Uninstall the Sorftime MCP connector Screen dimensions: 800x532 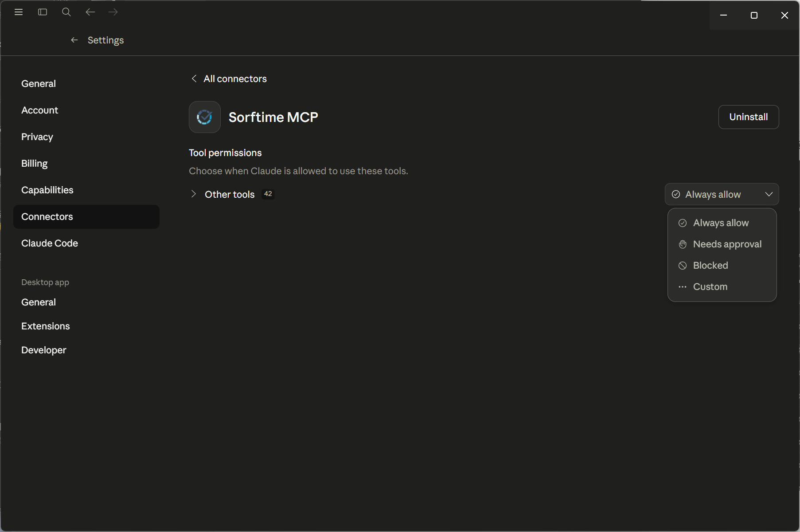click(748, 117)
